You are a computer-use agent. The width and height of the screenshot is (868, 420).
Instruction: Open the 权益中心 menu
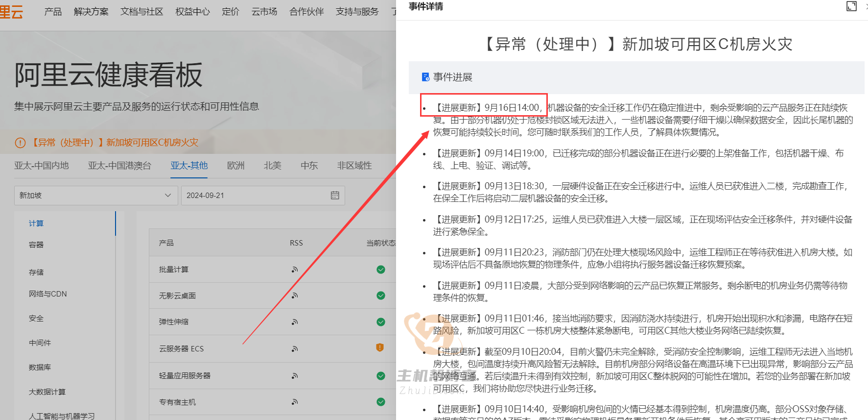[193, 11]
